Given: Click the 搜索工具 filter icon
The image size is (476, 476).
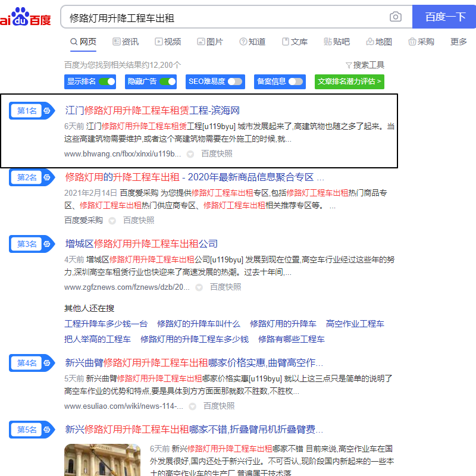Looking at the screenshot, I should click(x=349, y=65).
